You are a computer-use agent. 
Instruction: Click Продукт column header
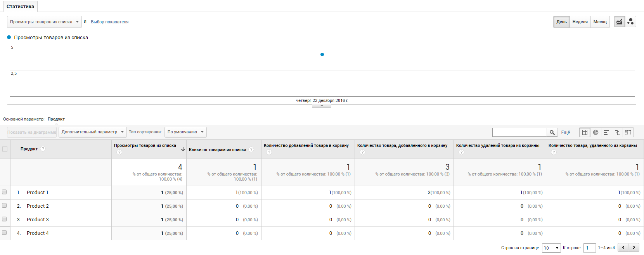[29, 149]
